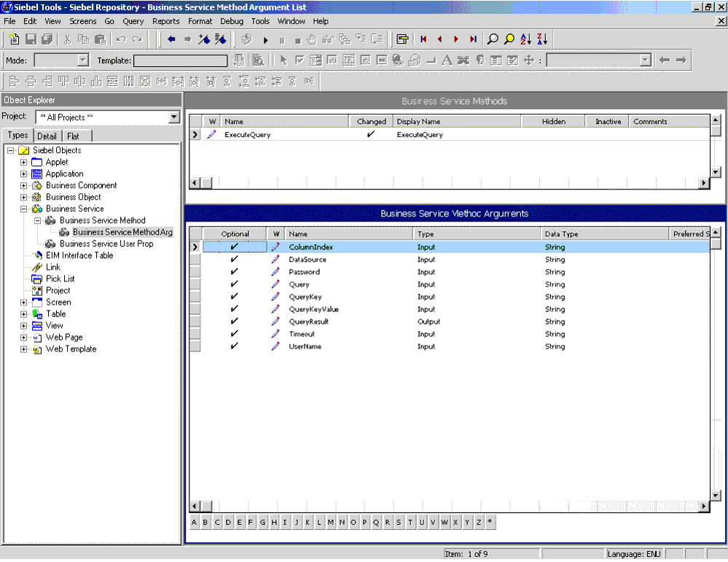Select the Pick List tree item

[60, 278]
